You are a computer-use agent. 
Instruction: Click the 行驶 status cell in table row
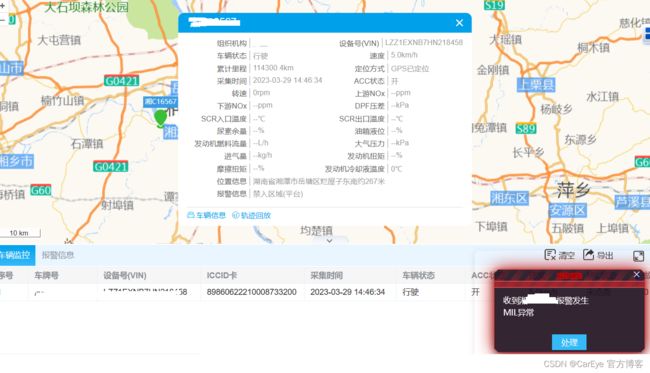point(410,292)
